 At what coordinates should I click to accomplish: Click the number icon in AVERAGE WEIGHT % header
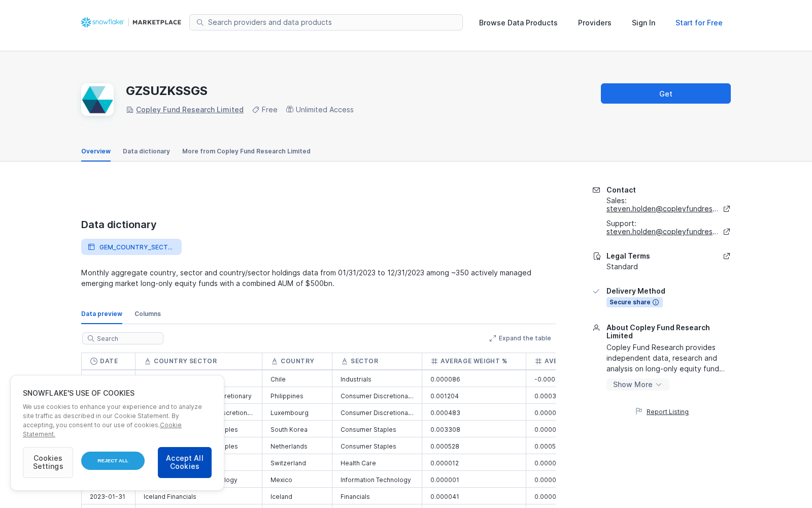pyautogui.click(x=434, y=361)
